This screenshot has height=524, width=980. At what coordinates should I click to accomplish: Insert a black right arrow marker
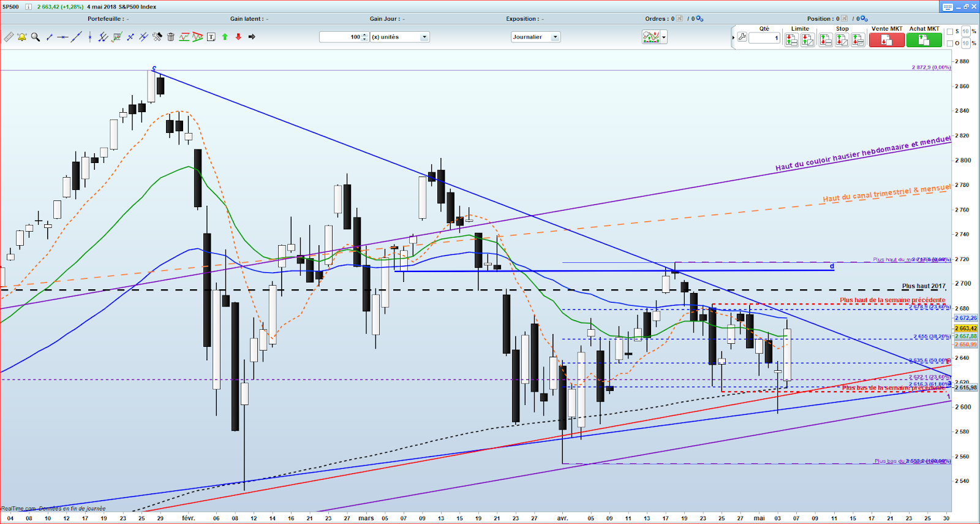pos(252,37)
